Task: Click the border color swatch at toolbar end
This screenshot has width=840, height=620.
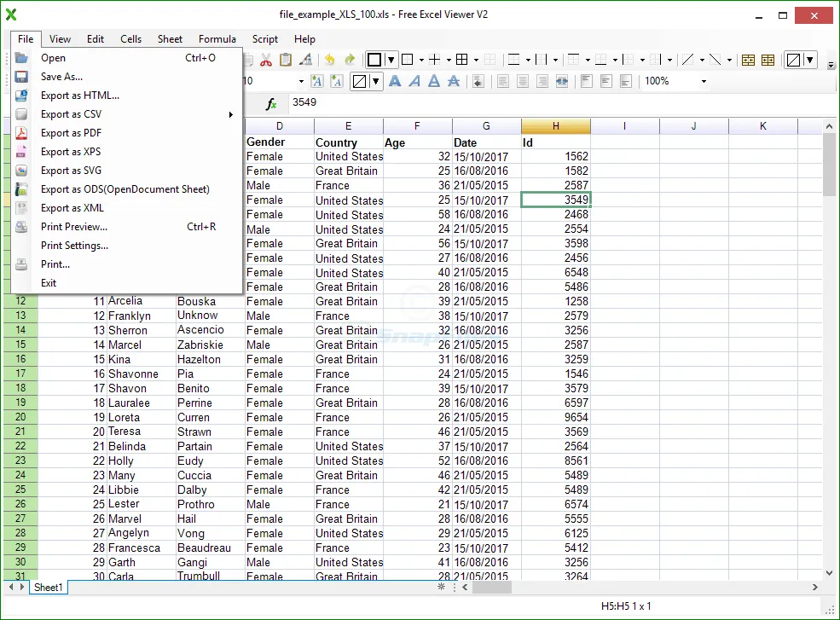Action: click(793, 60)
